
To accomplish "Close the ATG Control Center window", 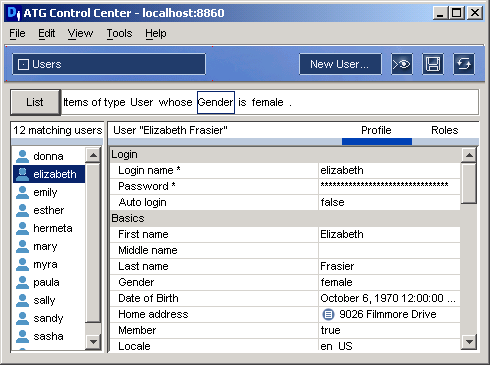I will [x=475, y=13].
